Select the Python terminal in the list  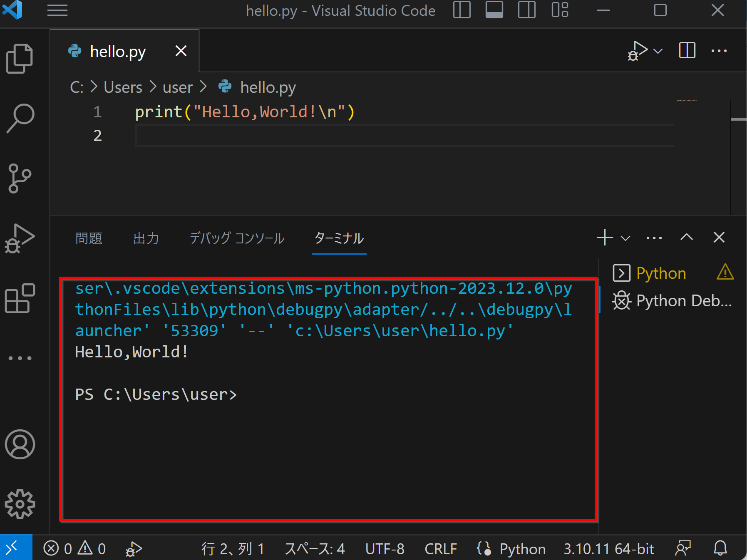click(x=661, y=273)
